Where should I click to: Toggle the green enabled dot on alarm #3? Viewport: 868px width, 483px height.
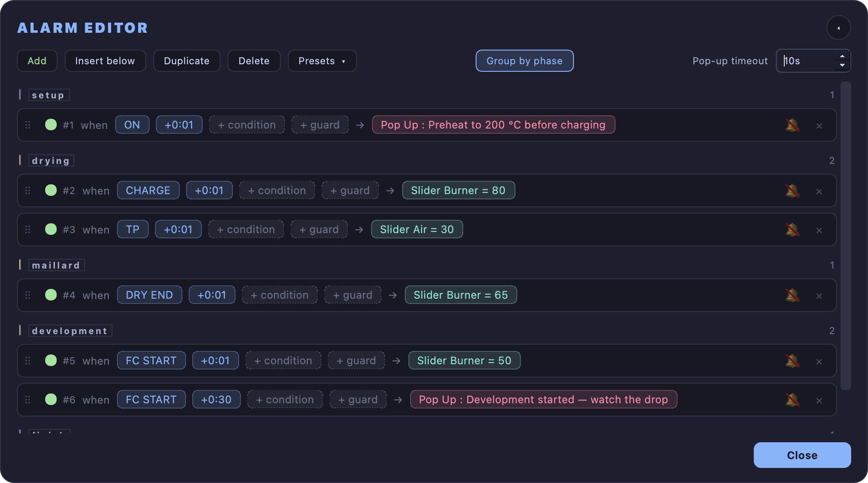51,229
